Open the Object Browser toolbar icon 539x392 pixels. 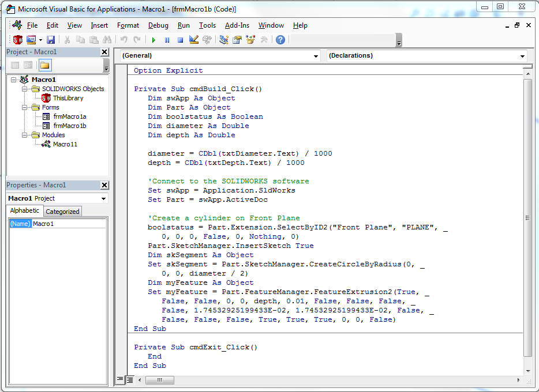250,40
